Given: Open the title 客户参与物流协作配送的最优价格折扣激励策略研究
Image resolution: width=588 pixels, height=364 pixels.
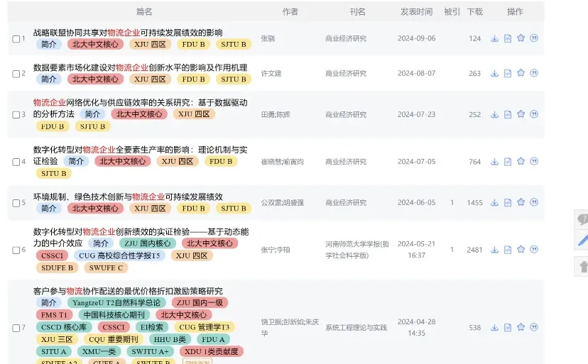Looking at the screenshot, I should pos(128,291).
